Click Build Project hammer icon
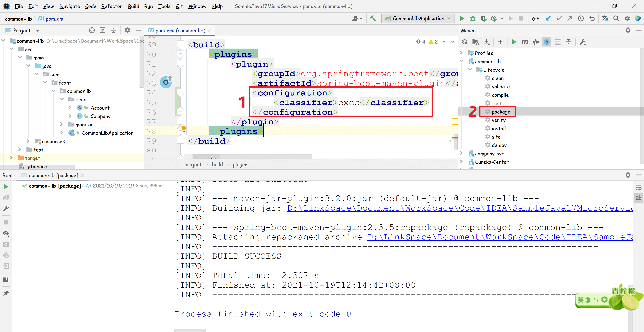This screenshot has height=332, width=644. point(373,18)
